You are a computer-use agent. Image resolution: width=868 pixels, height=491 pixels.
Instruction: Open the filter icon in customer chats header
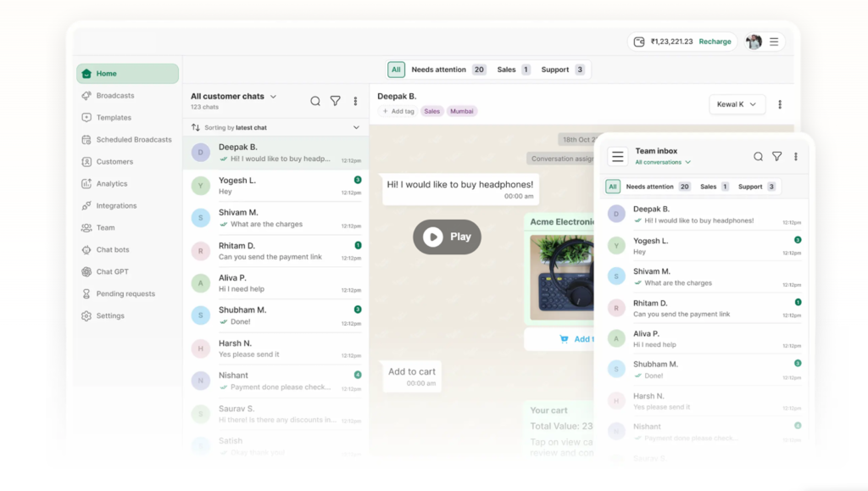336,101
